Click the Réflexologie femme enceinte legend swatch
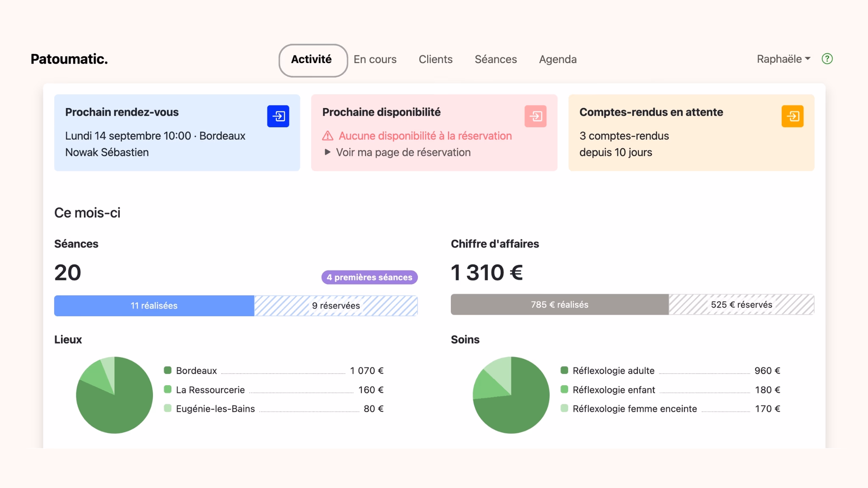 564,408
